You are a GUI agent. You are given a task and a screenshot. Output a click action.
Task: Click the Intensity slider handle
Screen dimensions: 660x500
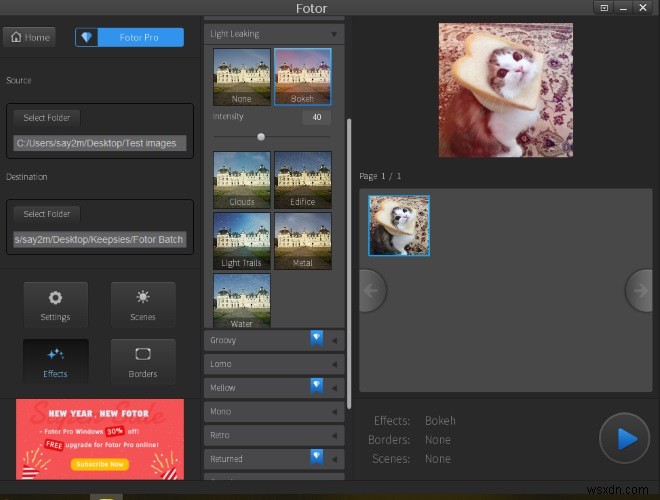coord(261,137)
